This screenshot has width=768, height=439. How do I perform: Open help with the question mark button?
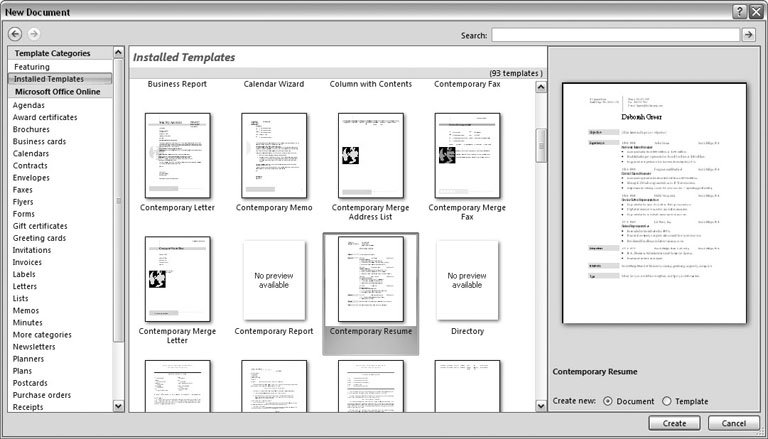coord(739,12)
